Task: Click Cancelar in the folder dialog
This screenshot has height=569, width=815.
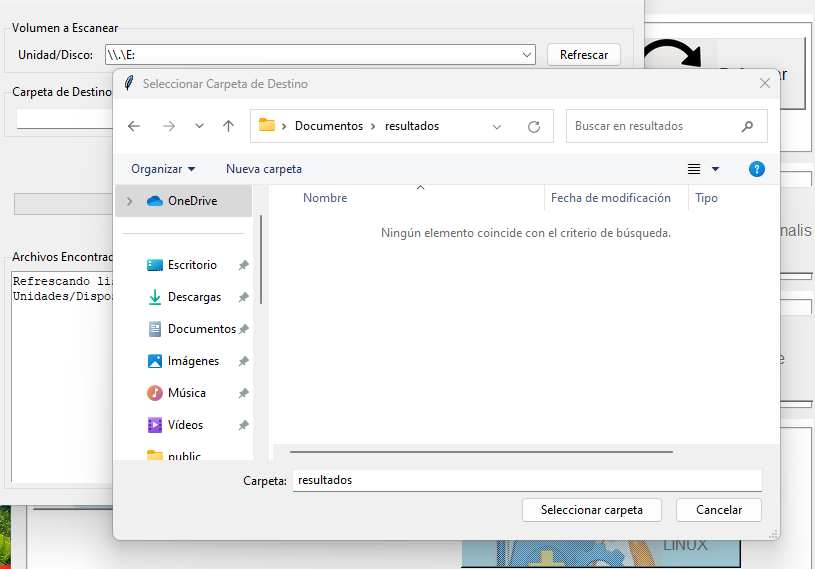Action: pos(719,510)
